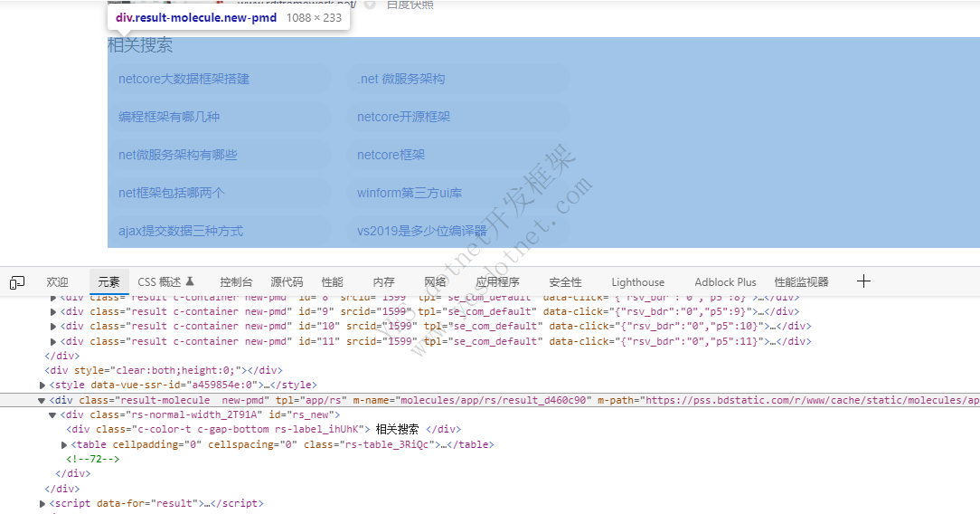The height and width of the screenshot is (514, 980).
Task: Switch to the 控制台 tab
Action: [236, 282]
